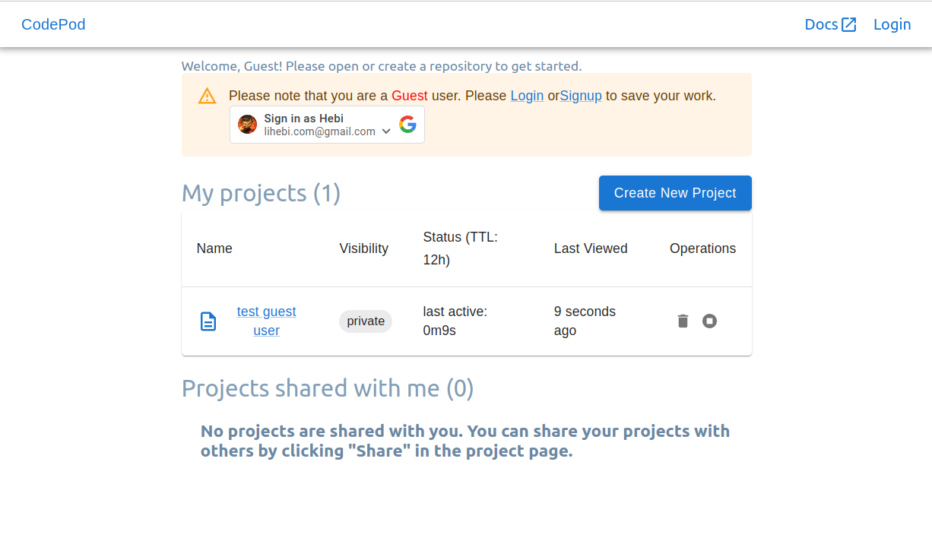The height and width of the screenshot is (560, 932).
Task: Click the Last Viewed column header
Action: point(591,248)
